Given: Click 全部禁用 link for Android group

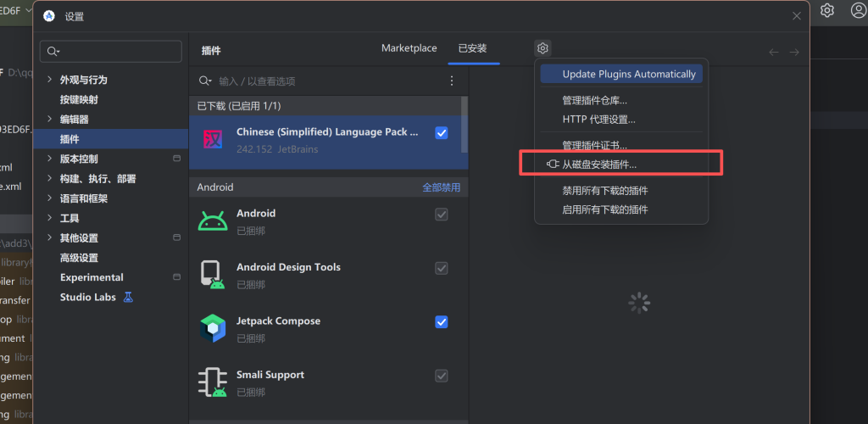Looking at the screenshot, I should point(441,187).
